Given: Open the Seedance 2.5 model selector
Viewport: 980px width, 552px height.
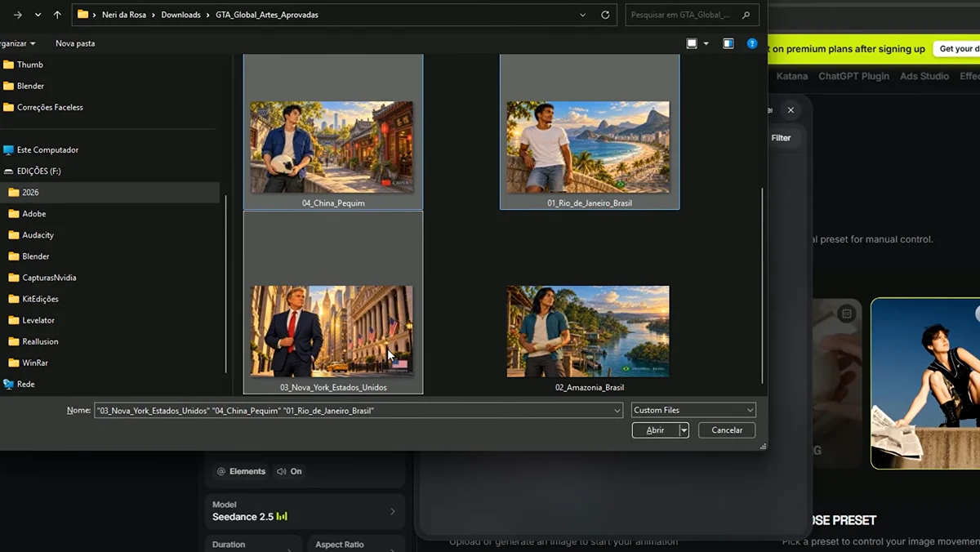Looking at the screenshot, I should tap(305, 510).
